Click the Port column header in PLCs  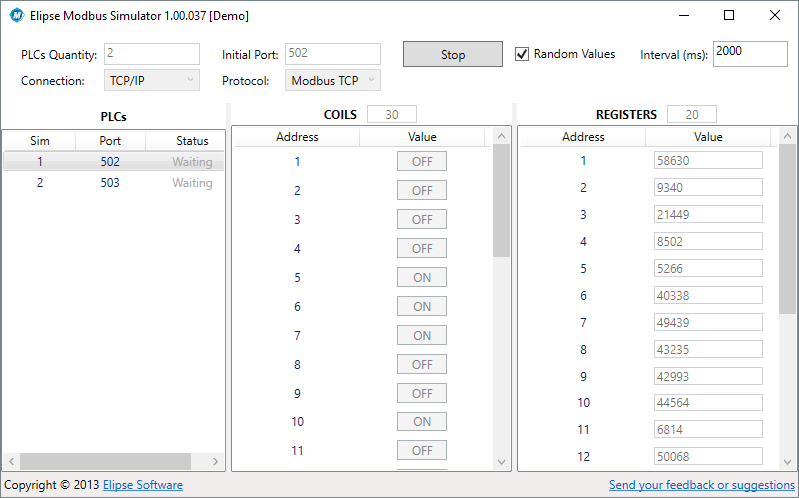click(110, 141)
